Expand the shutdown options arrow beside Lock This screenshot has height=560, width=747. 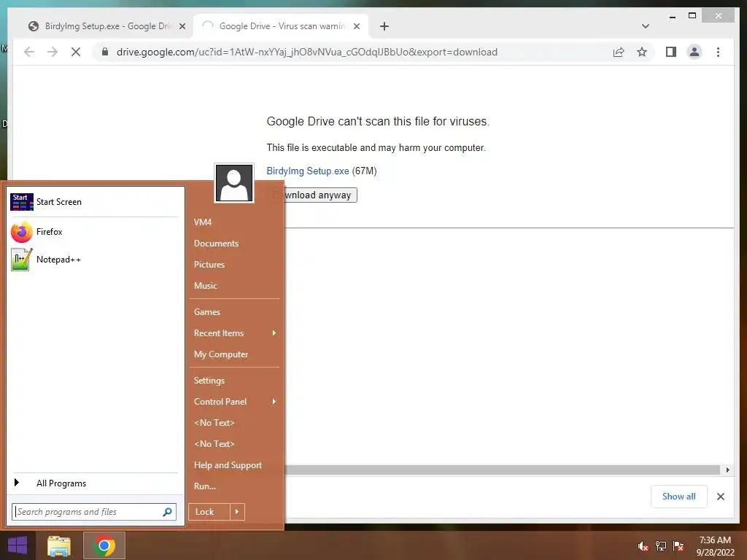click(x=237, y=512)
